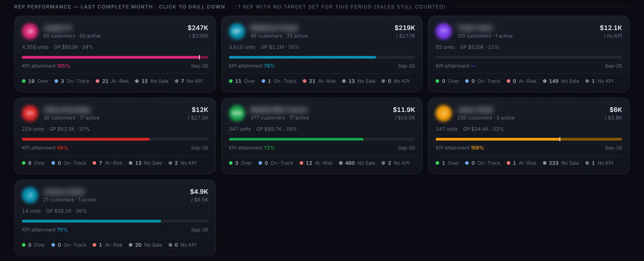The height and width of the screenshot is (261, 644).
Task: Click '4,358 units' text
Action: (x=35, y=47)
